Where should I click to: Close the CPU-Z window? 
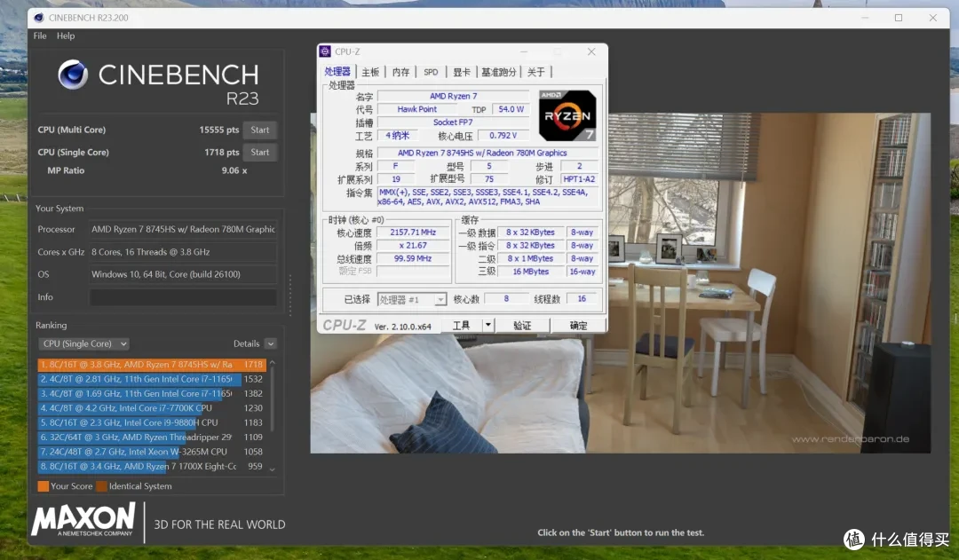(591, 51)
